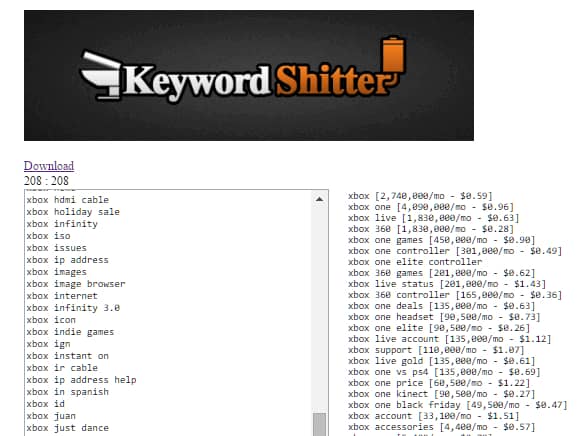The image size is (583, 436).
Task: Click the 'xbox ip address help' line
Action: point(81,380)
